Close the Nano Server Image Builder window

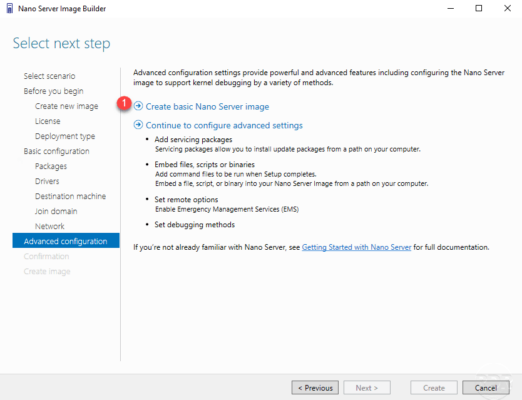507,8
